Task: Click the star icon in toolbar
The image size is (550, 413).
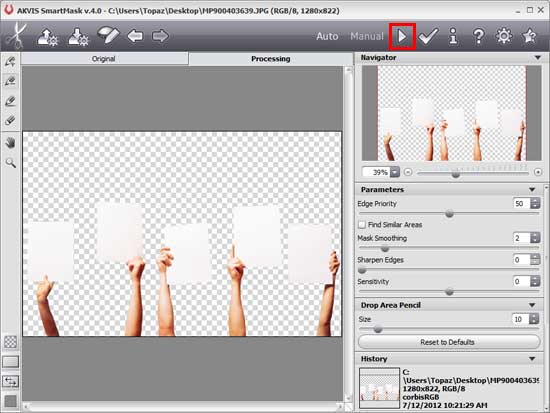Action: point(529,36)
